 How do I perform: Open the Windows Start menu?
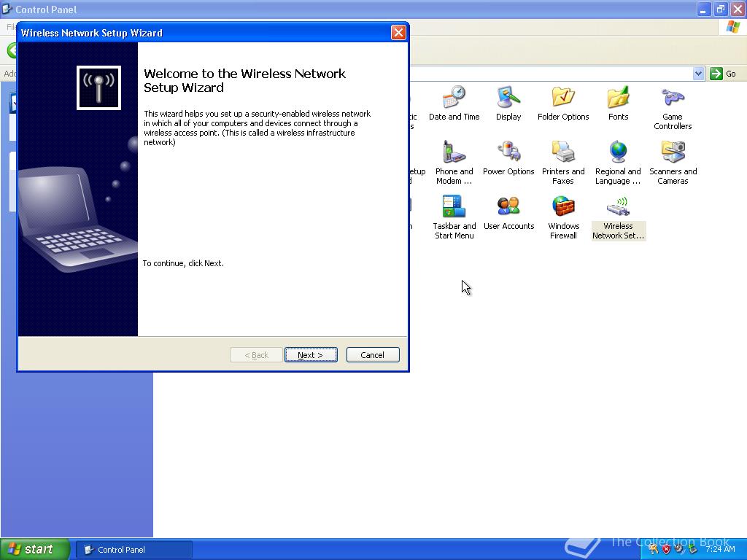coord(35,549)
